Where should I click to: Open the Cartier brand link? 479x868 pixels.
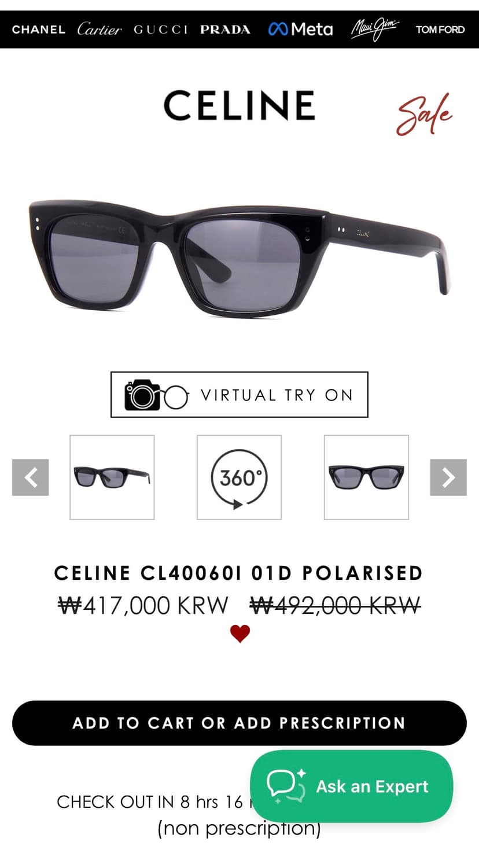click(x=99, y=29)
